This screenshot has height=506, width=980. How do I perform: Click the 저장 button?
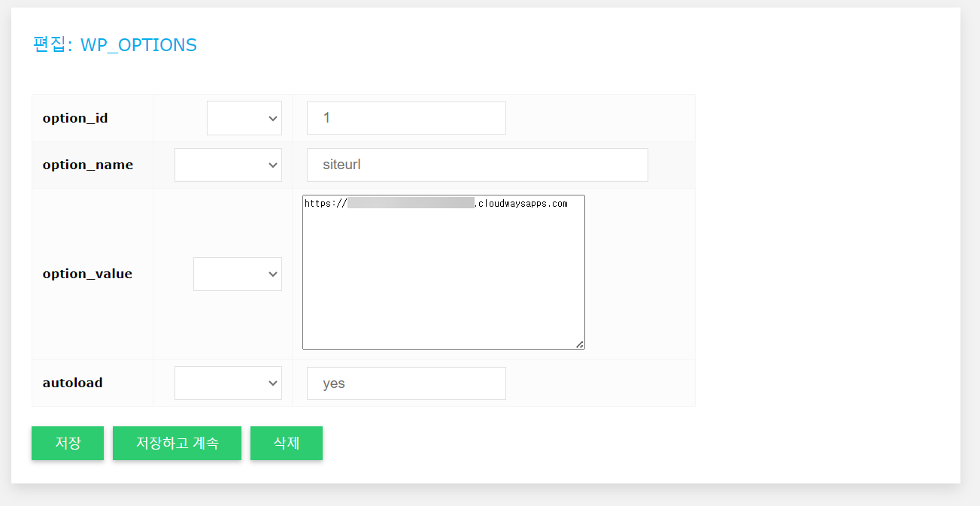click(x=68, y=443)
